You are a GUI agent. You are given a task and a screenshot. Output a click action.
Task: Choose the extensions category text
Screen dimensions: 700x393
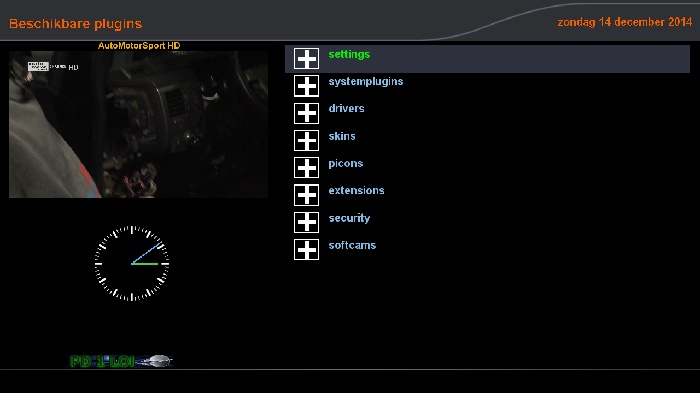click(x=356, y=191)
